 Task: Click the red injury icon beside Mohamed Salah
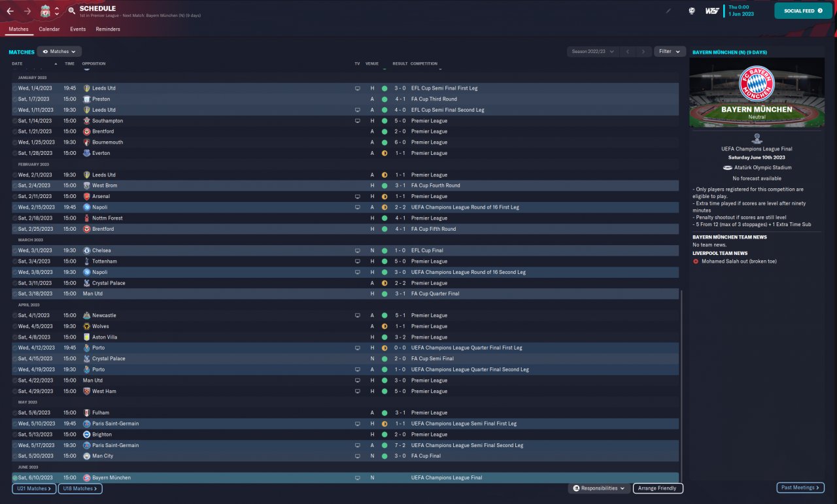[696, 261]
